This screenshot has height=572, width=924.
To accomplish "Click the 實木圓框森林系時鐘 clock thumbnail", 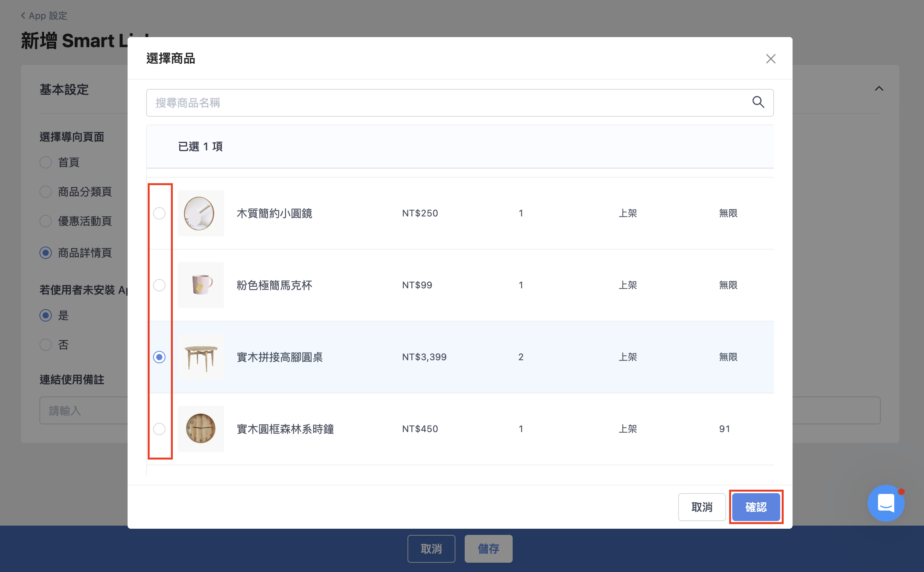I will (201, 429).
